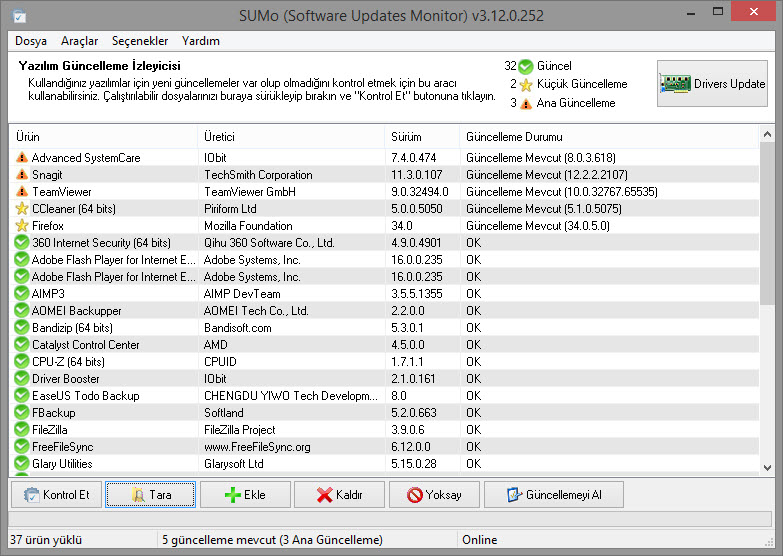Viewport: 783px width, 556px height.
Task: Click the empty progress bar
Action: (x=390, y=519)
